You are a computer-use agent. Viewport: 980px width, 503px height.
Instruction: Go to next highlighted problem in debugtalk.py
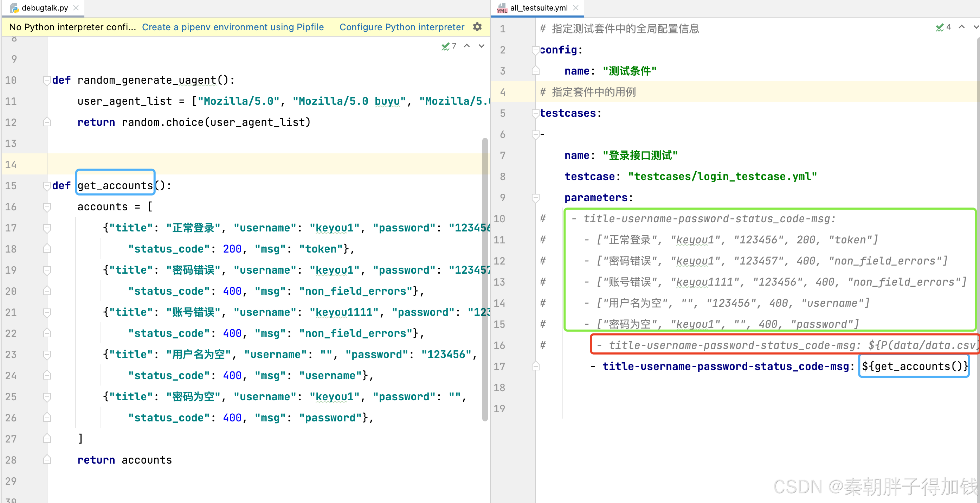[481, 46]
